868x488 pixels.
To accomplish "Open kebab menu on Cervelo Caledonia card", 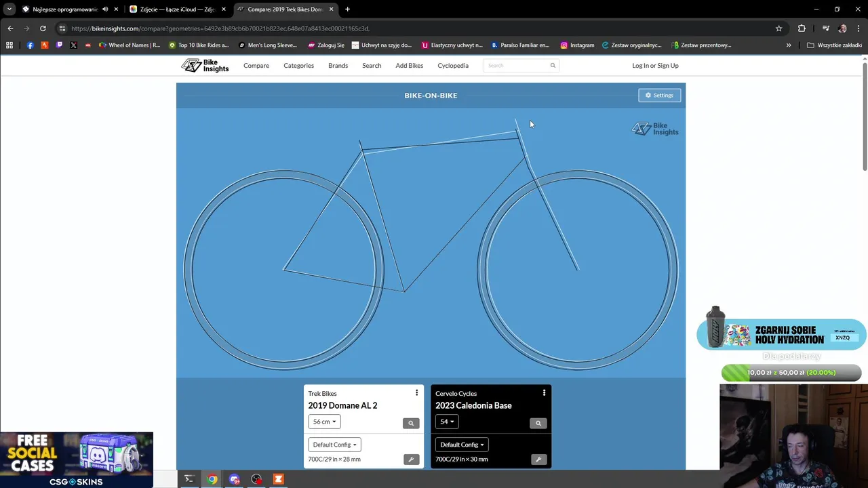I will click(544, 393).
